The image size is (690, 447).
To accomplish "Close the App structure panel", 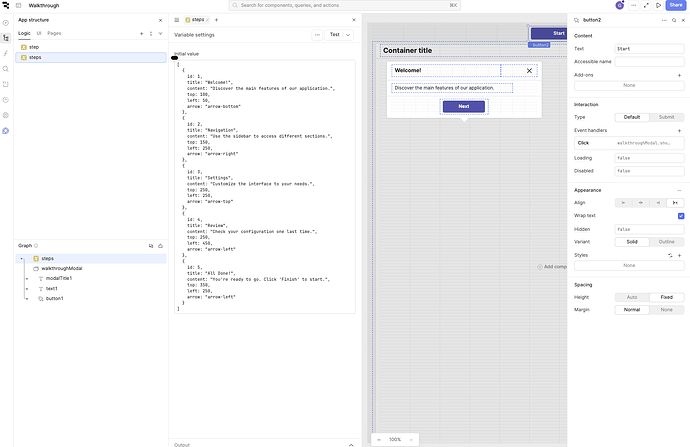I will [160, 19].
